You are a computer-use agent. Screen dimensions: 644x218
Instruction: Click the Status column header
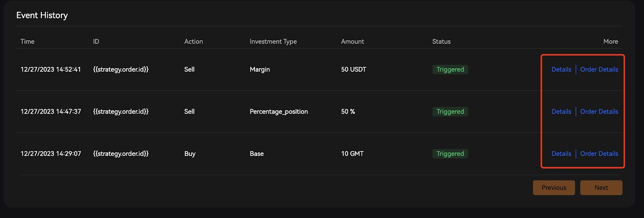pos(442,42)
